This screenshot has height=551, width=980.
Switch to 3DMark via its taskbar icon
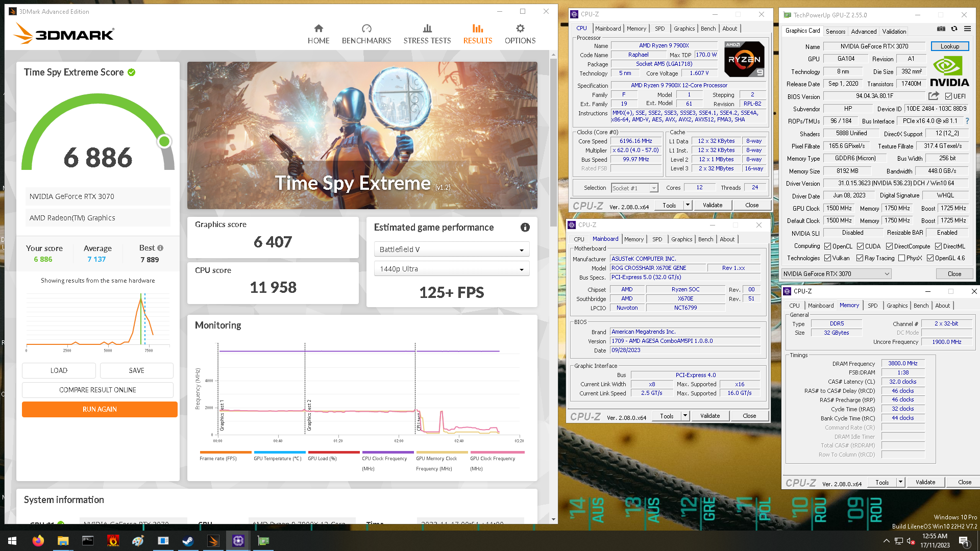click(213, 541)
